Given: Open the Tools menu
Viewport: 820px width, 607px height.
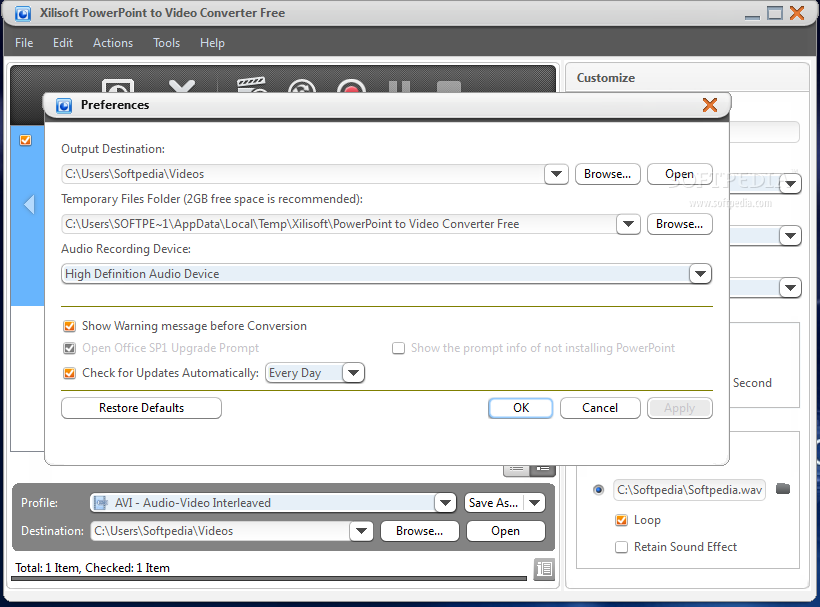Looking at the screenshot, I should pos(166,43).
